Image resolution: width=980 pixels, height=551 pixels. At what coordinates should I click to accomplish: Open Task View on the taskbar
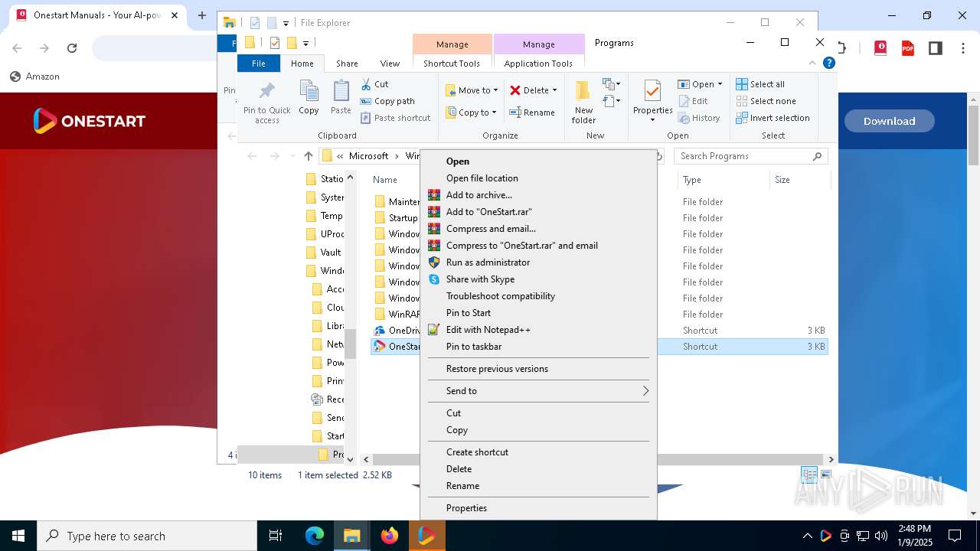[x=276, y=536]
